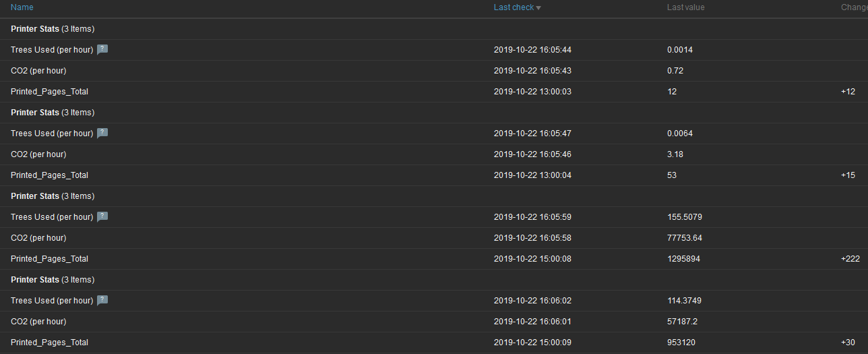This screenshot has height=354, width=868.
Task: Click the Change column header
Action: click(x=854, y=7)
